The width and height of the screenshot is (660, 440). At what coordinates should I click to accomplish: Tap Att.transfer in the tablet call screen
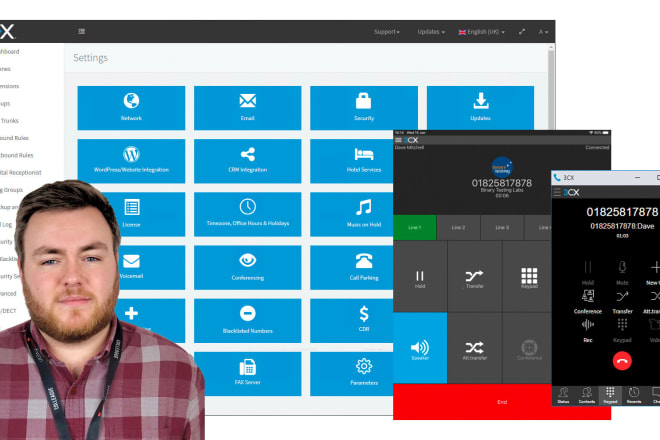click(474, 348)
